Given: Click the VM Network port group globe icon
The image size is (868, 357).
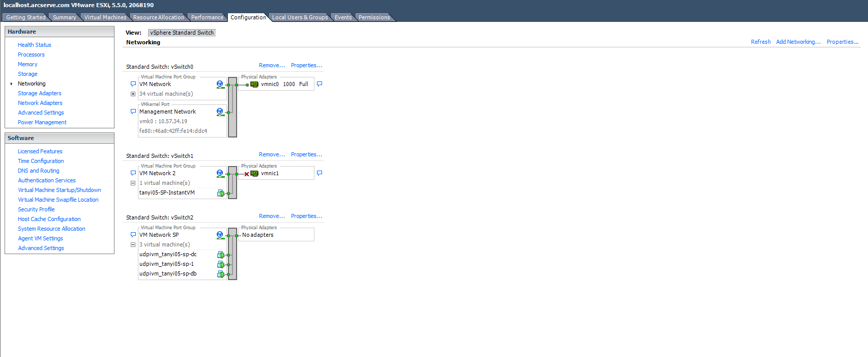Looking at the screenshot, I should pos(220,85).
